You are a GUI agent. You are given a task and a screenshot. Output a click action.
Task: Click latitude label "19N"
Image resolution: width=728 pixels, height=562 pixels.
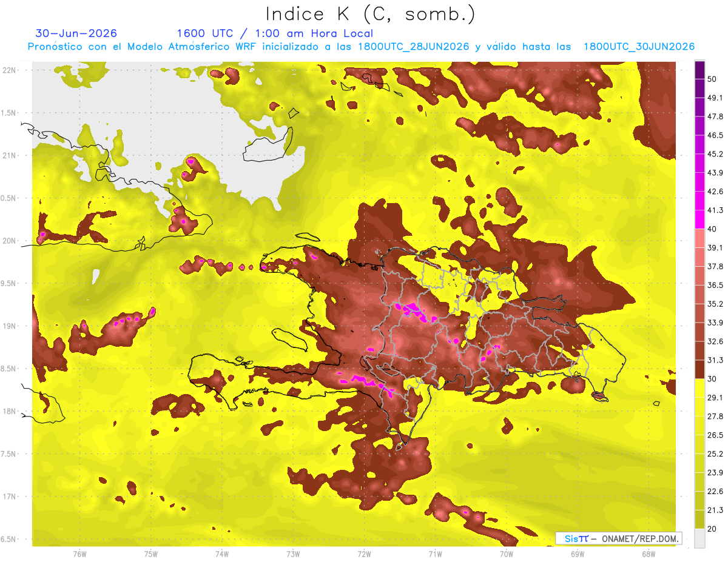(x=9, y=326)
